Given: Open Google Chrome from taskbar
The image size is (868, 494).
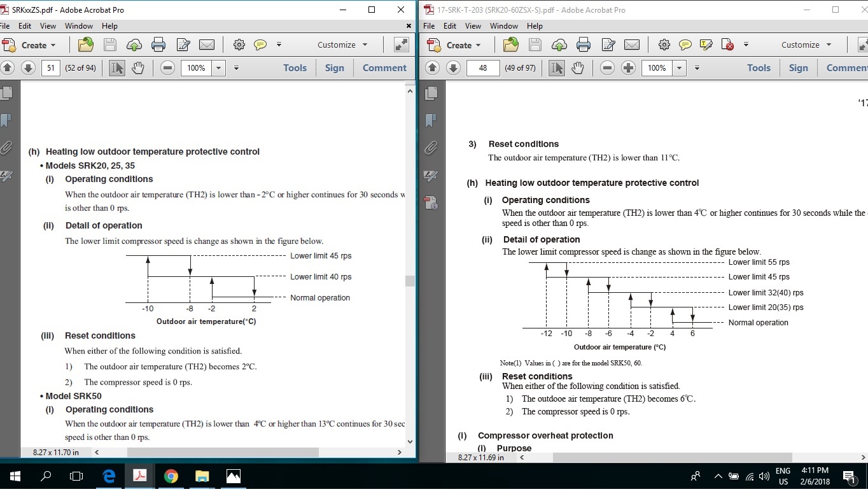Looking at the screenshot, I should [x=171, y=476].
